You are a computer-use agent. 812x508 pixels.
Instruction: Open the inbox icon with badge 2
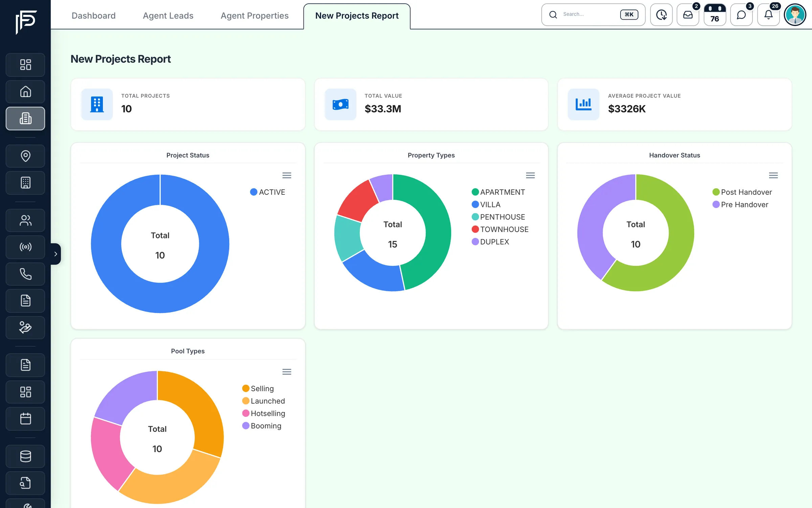(688, 15)
